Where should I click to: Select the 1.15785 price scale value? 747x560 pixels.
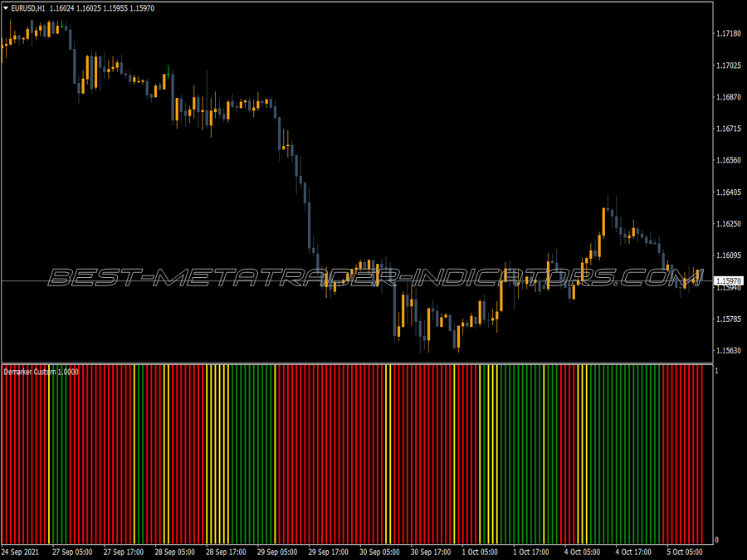tap(729, 319)
